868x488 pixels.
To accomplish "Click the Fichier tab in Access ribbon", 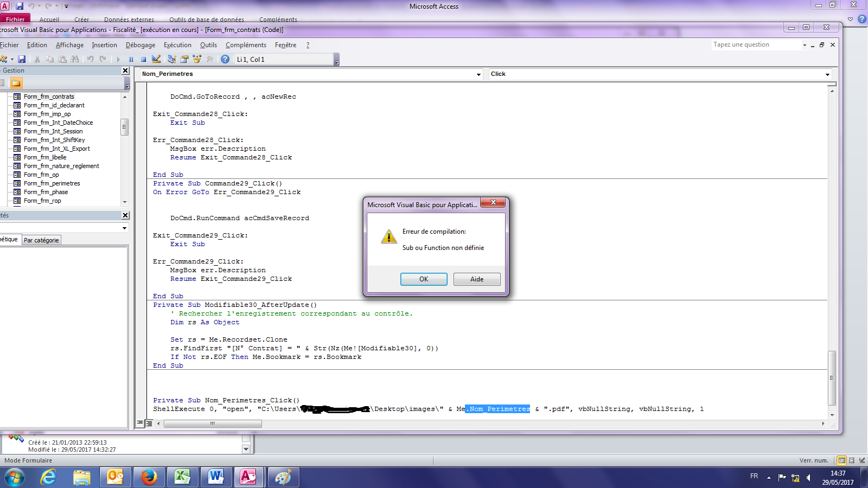I will 15,19.
